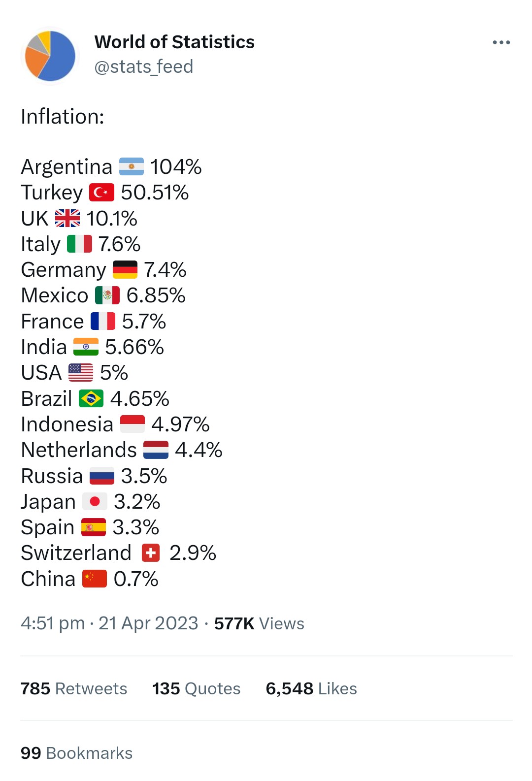Click the 99 Bookmarks count
The height and width of the screenshot is (781, 532).
point(77,753)
